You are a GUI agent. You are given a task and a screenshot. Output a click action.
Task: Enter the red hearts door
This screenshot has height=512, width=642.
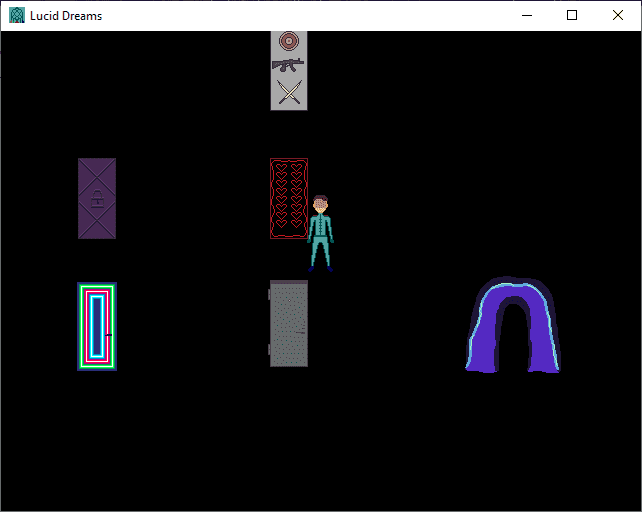[288, 199]
